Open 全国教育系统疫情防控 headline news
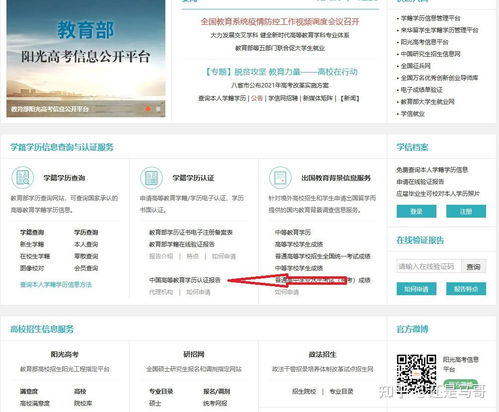Image resolution: width=499 pixels, height=412 pixels. tap(280, 22)
